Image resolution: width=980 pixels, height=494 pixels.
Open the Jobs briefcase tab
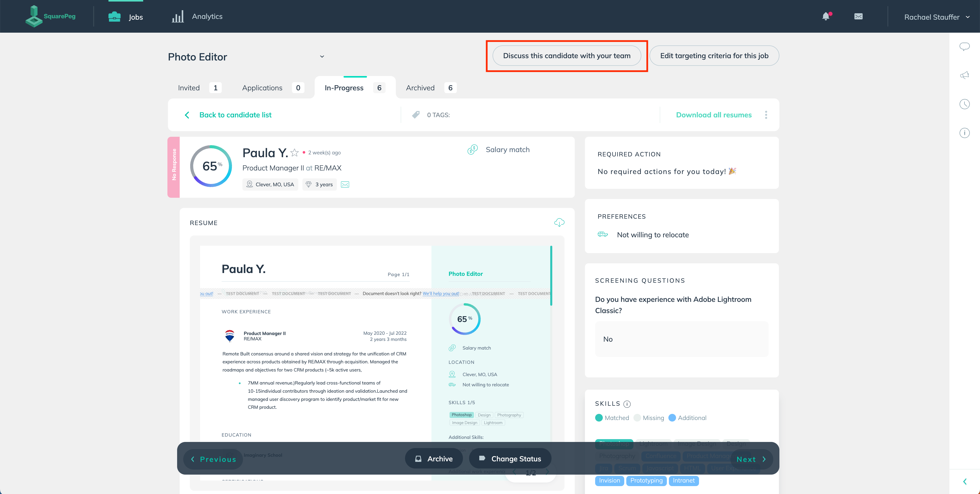click(126, 17)
